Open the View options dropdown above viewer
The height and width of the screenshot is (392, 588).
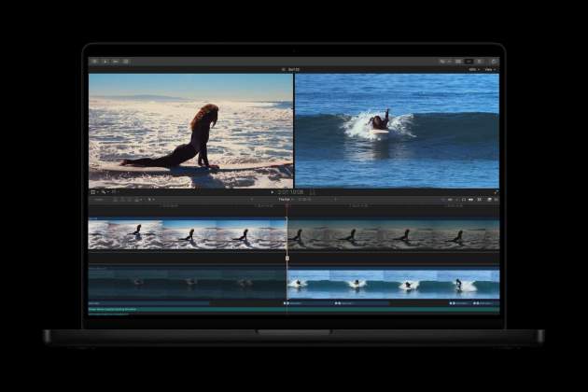point(490,70)
